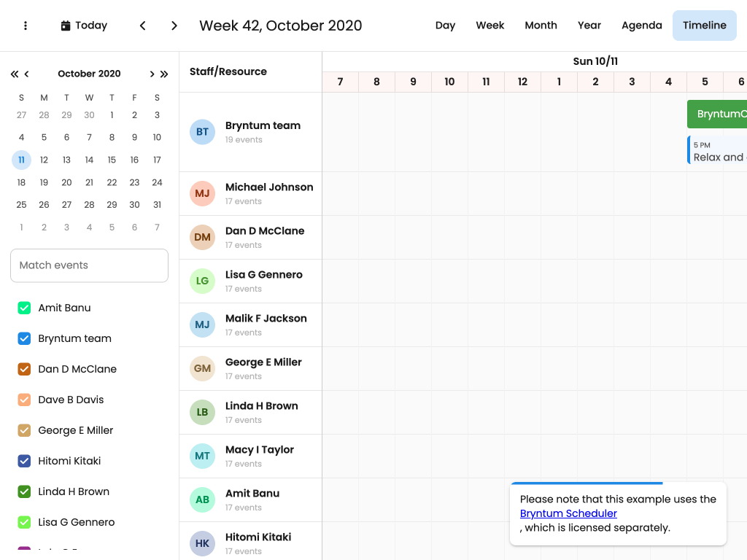Click the Bryntum team BT avatar

pyautogui.click(x=202, y=132)
